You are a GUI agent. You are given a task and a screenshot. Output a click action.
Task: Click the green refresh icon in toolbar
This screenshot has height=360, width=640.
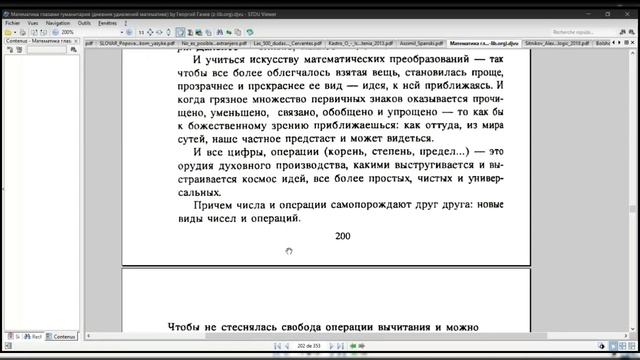click(250, 32)
